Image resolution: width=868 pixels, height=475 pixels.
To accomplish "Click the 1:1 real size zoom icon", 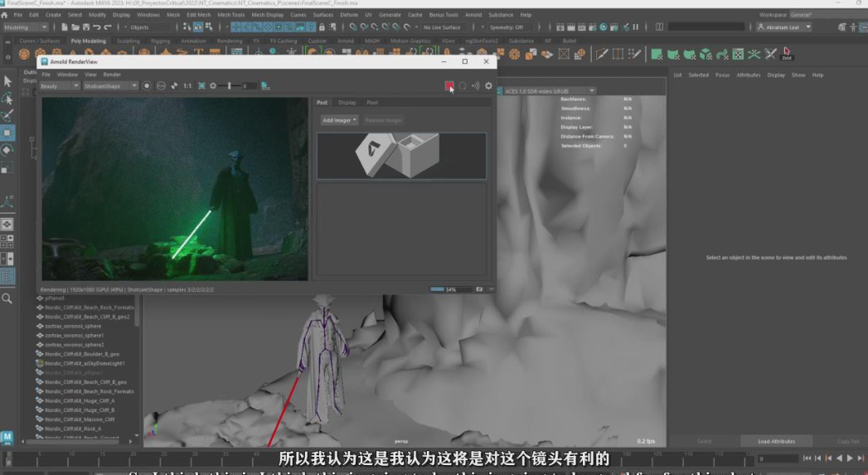I will 187,86.
